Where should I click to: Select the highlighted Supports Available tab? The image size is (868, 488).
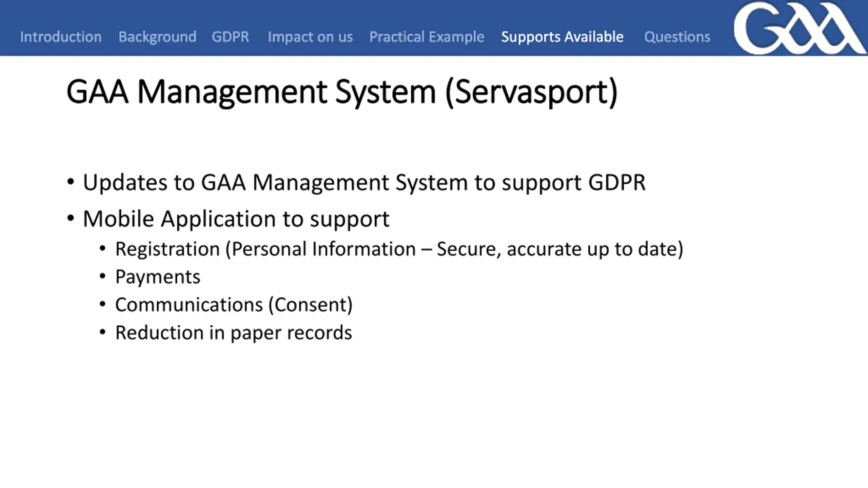562,37
